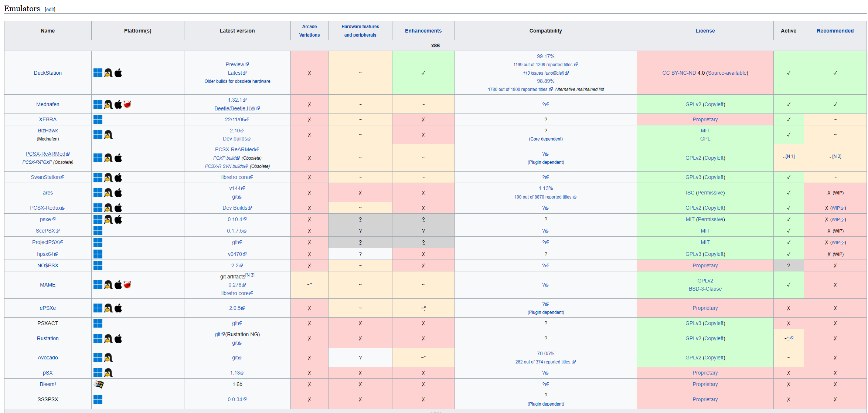Click the Linux icon in pSX row
Screen dimensions: 868x413
(108, 373)
